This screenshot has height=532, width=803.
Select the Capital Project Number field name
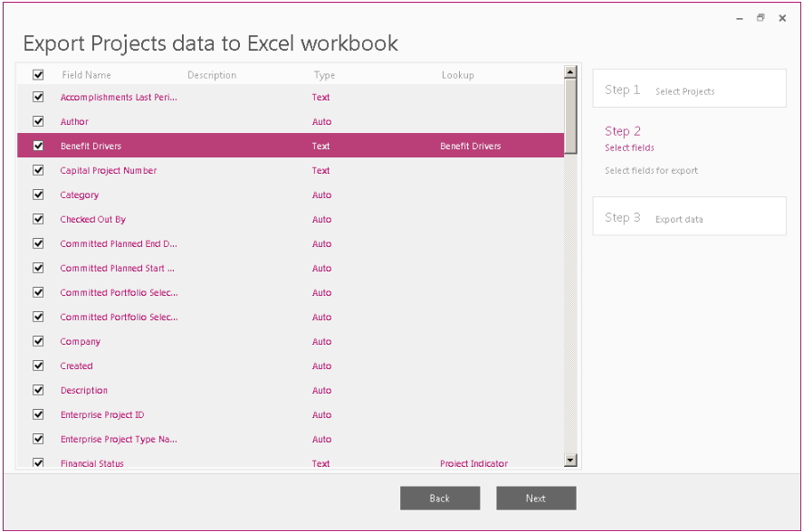pos(108,170)
